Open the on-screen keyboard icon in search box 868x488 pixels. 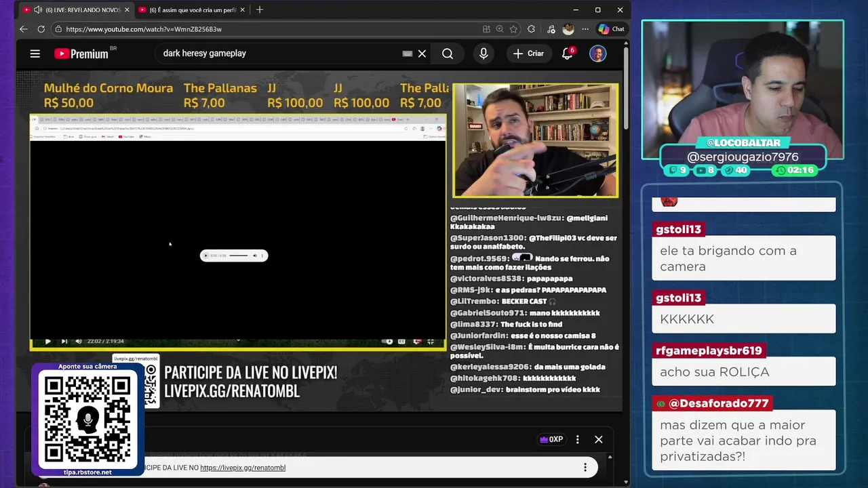[408, 54]
